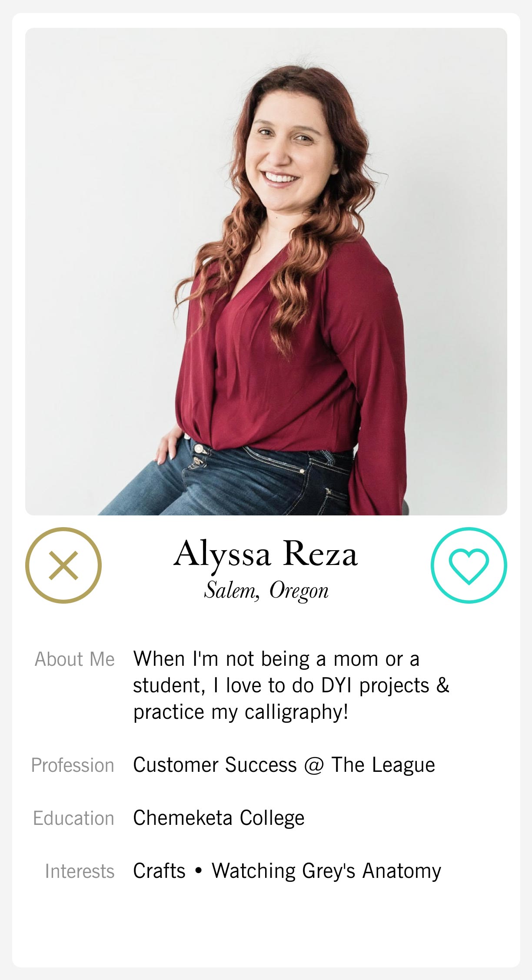Select the name Alyssa Reza

tap(266, 554)
